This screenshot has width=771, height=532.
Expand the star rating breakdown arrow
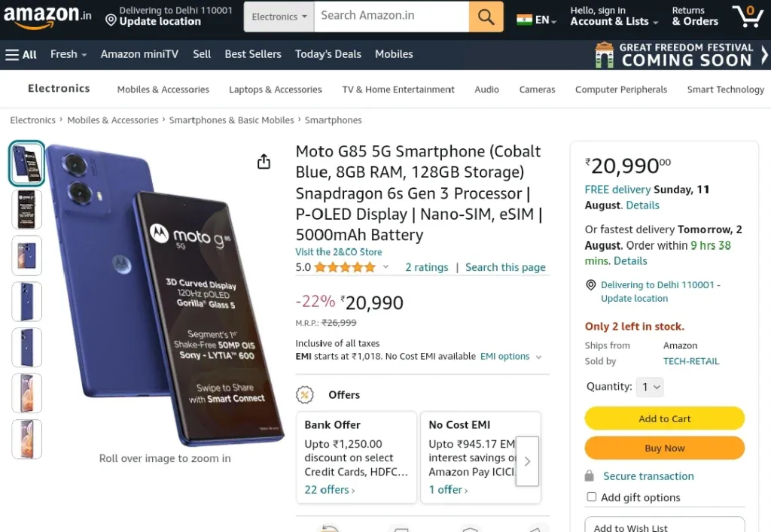tap(386, 266)
